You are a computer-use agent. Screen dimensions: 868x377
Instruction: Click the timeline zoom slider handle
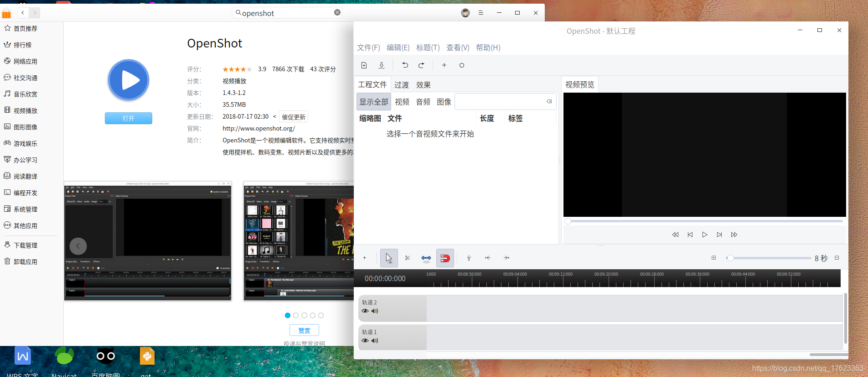730,258
